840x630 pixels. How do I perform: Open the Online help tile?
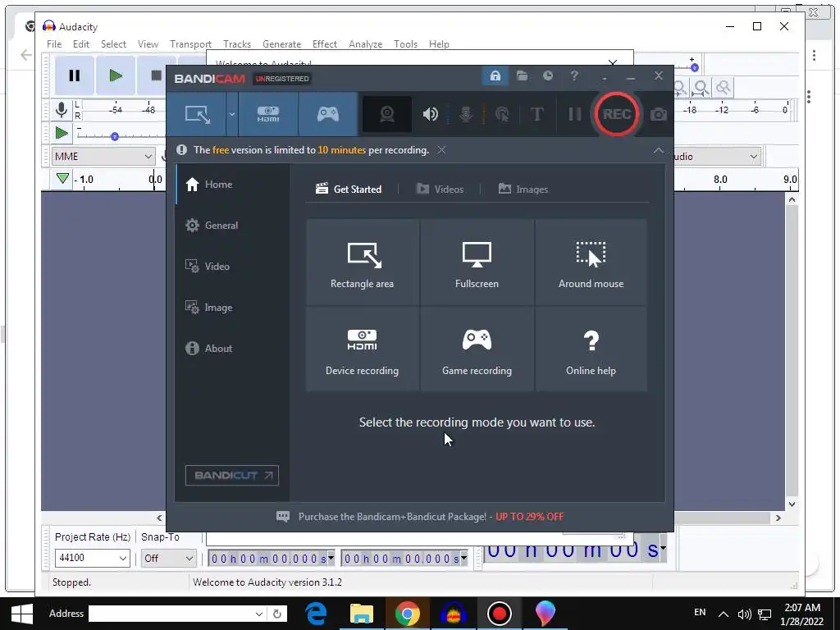591,349
